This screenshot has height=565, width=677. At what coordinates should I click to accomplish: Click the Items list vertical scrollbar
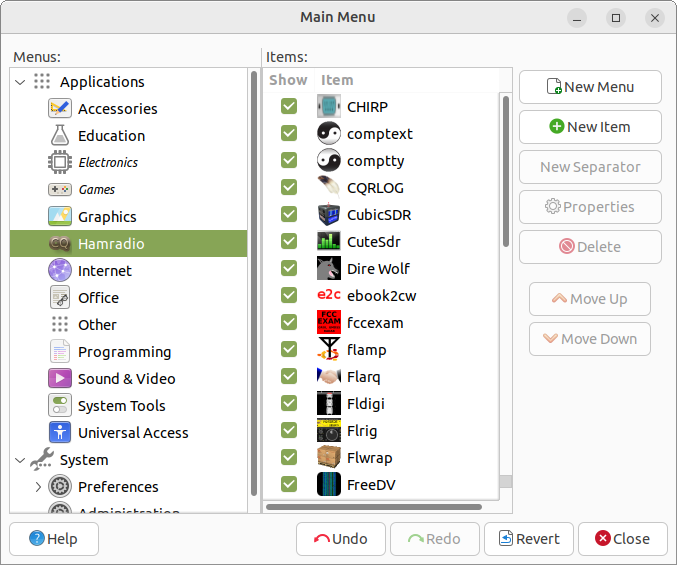coord(505,170)
